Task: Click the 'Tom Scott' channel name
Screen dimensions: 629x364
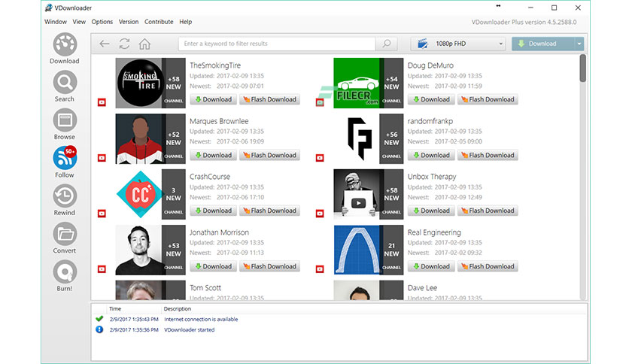Action: click(205, 288)
